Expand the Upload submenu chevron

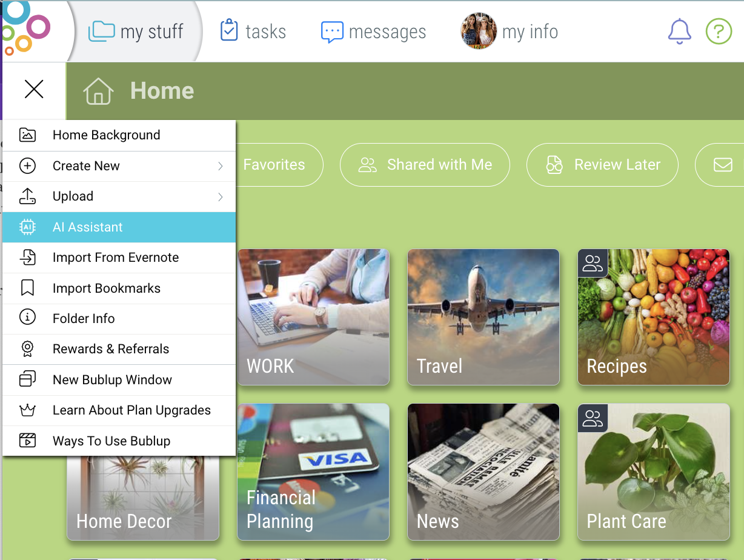[x=221, y=196]
